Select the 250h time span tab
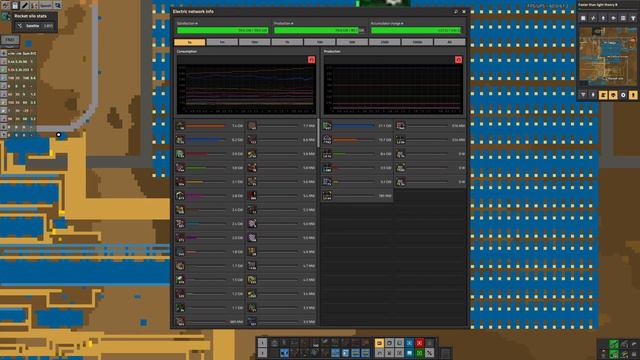The image size is (640, 360). point(384,42)
